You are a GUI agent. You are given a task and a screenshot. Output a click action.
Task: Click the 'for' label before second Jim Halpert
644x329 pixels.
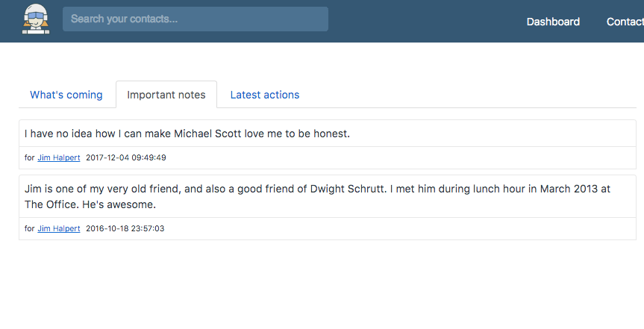(x=30, y=229)
